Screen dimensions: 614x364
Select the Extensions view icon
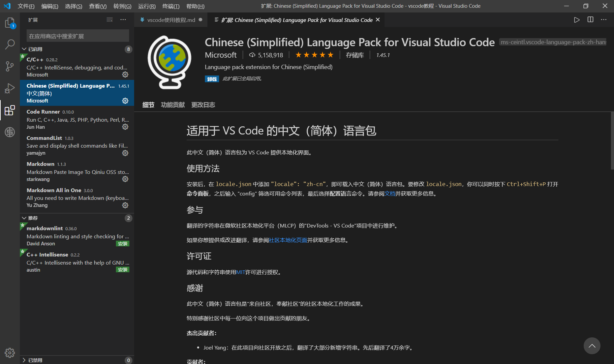click(10, 110)
